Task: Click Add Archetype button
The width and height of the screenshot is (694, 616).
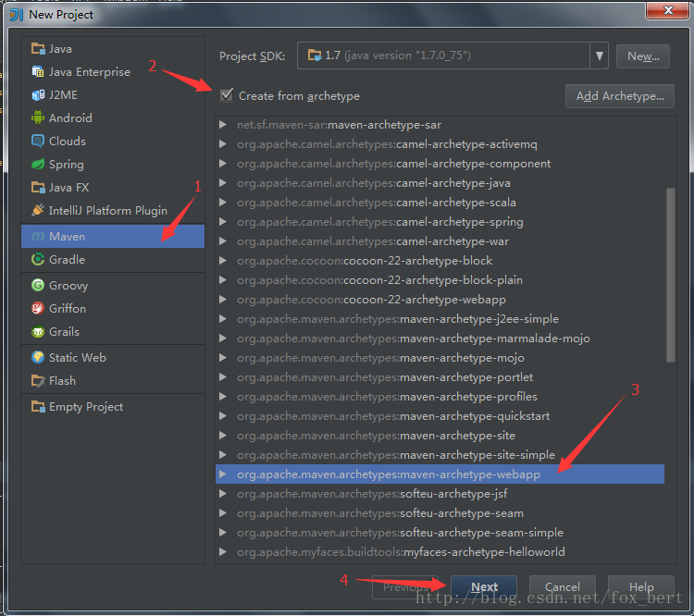Action: tap(620, 96)
